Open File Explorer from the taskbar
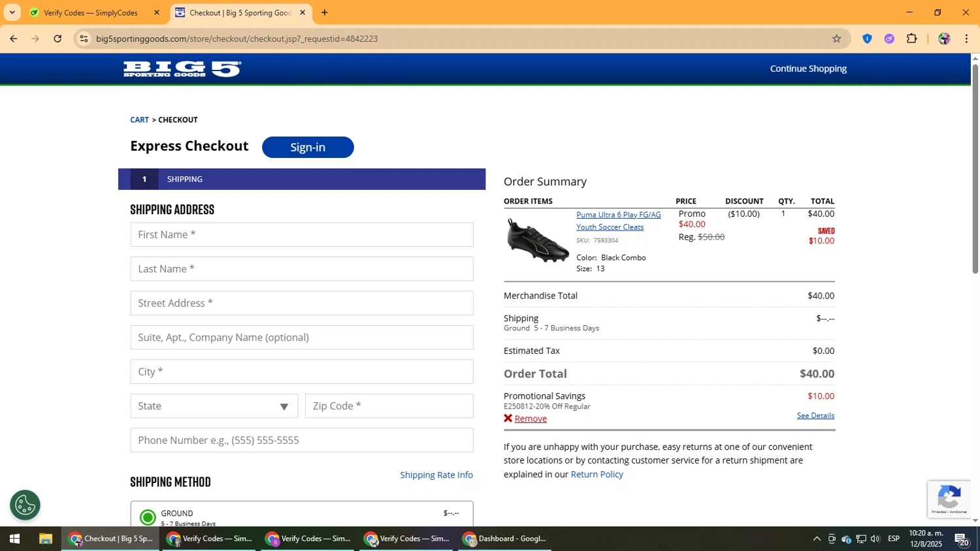Viewport: 980px width, 551px height. tap(45, 539)
